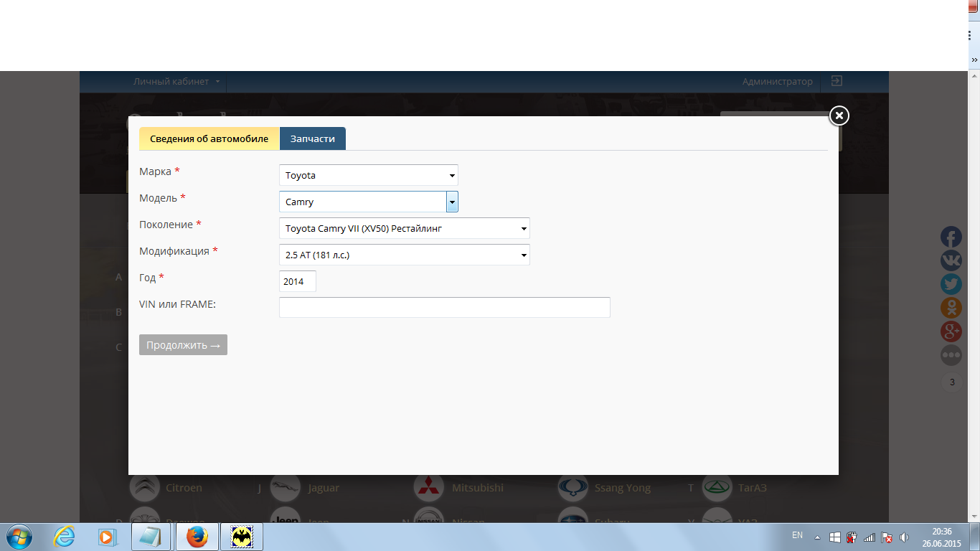Expand the Модификация dropdown showing 2.5 AT

pos(404,255)
